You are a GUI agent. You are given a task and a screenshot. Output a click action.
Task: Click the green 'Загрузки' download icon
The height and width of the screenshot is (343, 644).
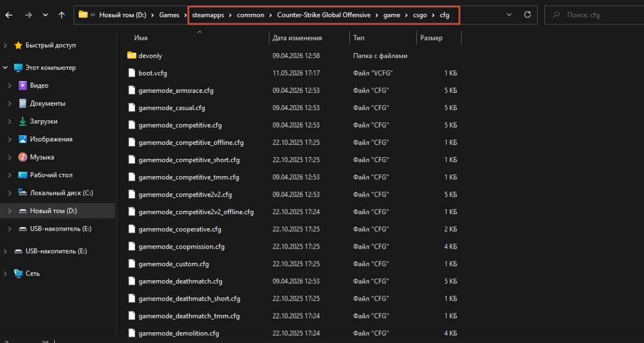[x=23, y=121]
